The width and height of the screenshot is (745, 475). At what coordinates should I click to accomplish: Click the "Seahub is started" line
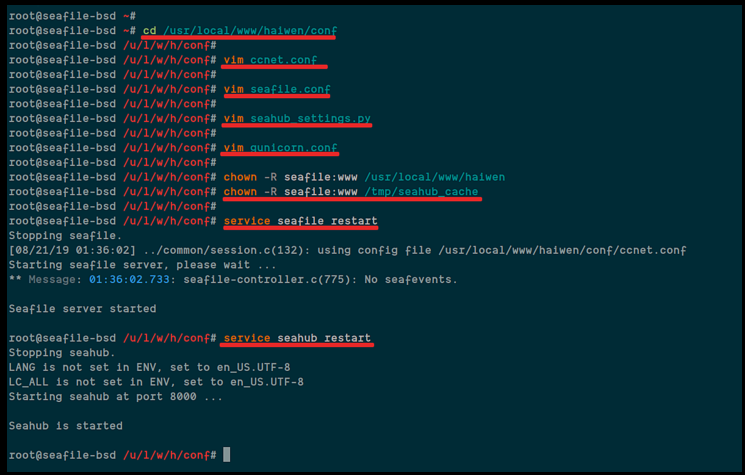[x=66, y=425]
